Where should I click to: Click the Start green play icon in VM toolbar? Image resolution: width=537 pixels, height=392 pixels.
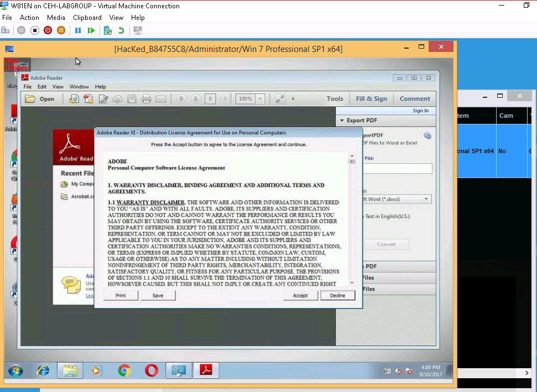click(x=91, y=30)
